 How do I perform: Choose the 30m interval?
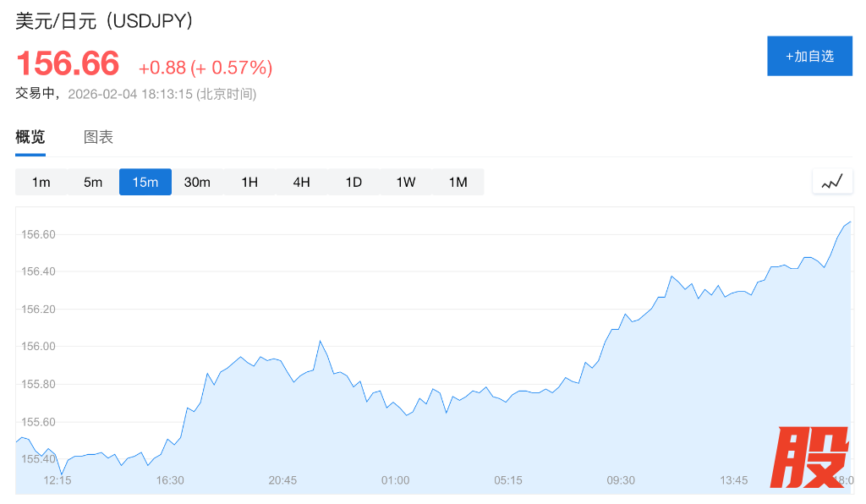click(x=197, y=182)
